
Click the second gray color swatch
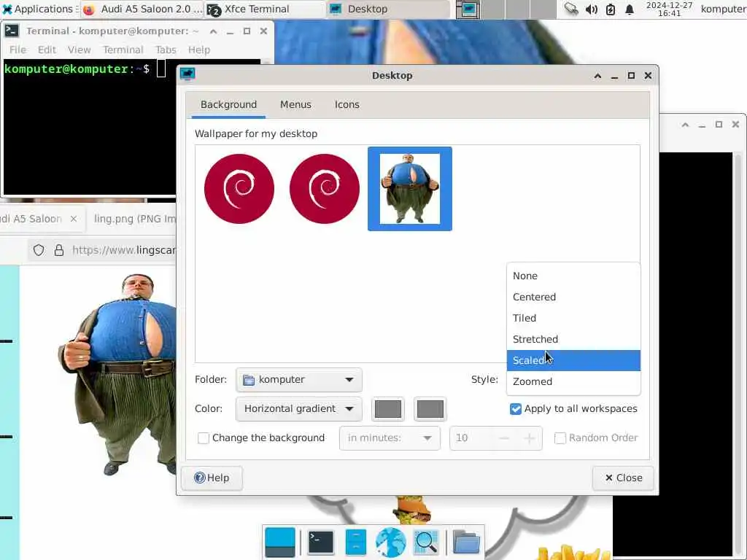tap(430, 408)
